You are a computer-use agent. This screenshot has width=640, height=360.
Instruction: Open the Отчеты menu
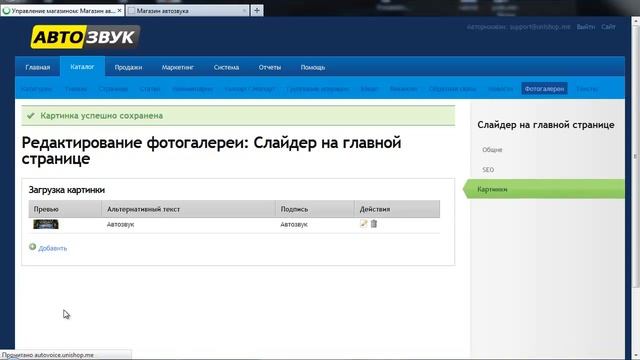tap(270, 67)
